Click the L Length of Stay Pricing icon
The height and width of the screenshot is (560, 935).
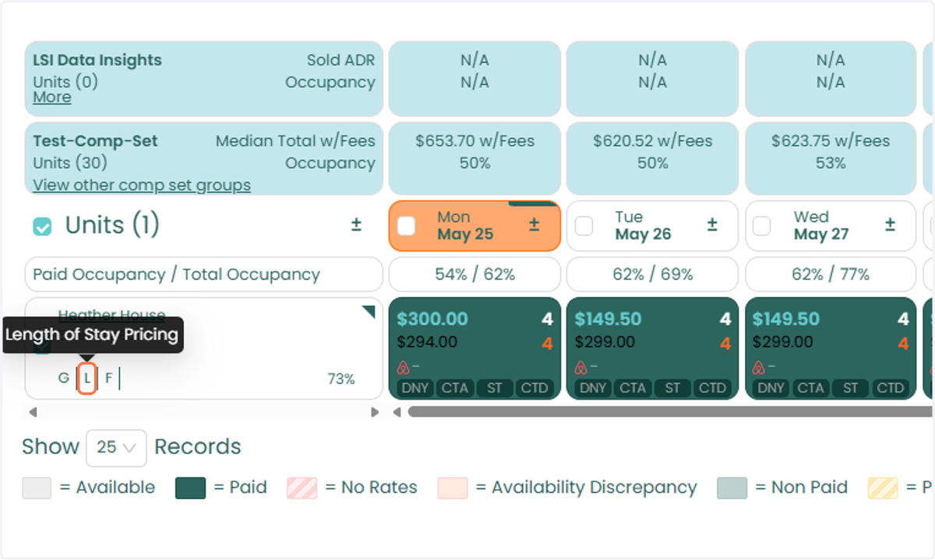(x=88, y=379)
